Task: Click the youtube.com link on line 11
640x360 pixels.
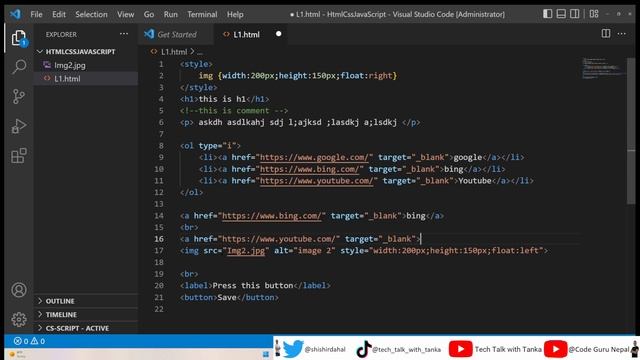Action: (x=316, y=181)
